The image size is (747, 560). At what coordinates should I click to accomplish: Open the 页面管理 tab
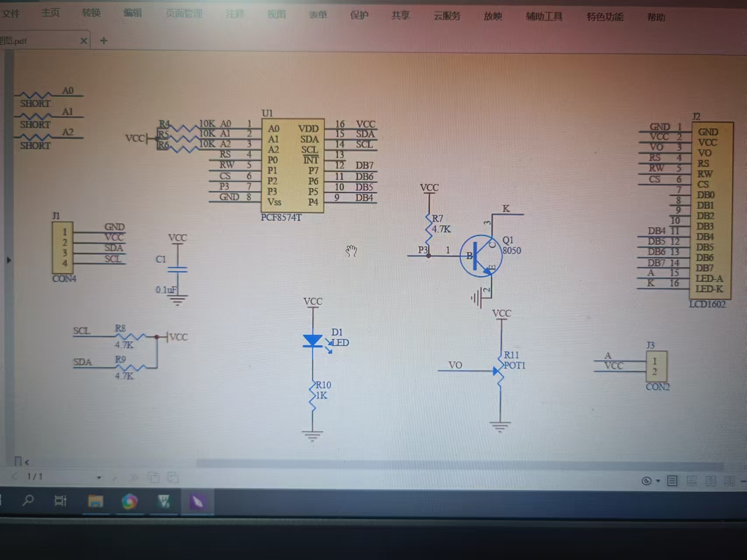pyautogui.click(x=184, y=14)
